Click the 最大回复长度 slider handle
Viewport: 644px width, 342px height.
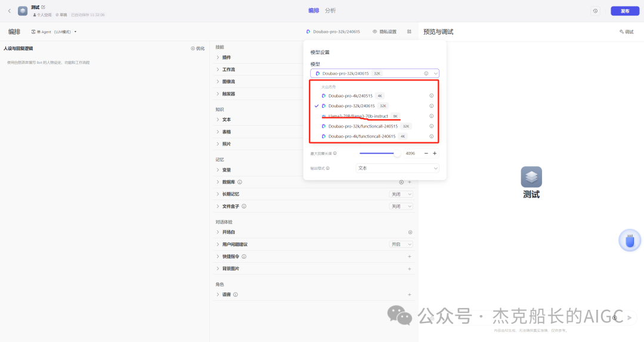click(397, 154)
